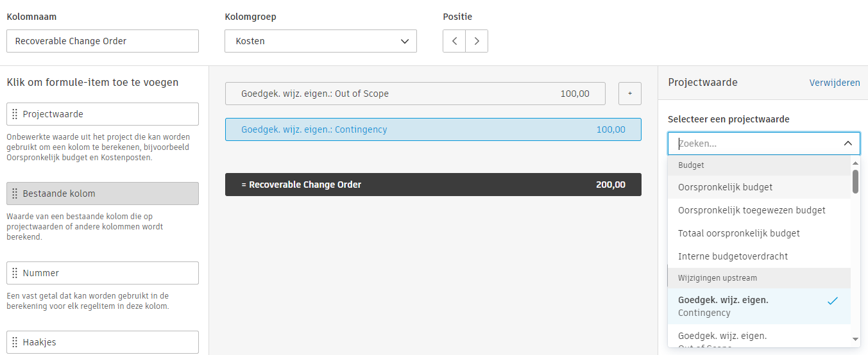Viewport: 868px width, 355px height.
Task: Move column position right with chevron
Action: [x=477, y=41]
